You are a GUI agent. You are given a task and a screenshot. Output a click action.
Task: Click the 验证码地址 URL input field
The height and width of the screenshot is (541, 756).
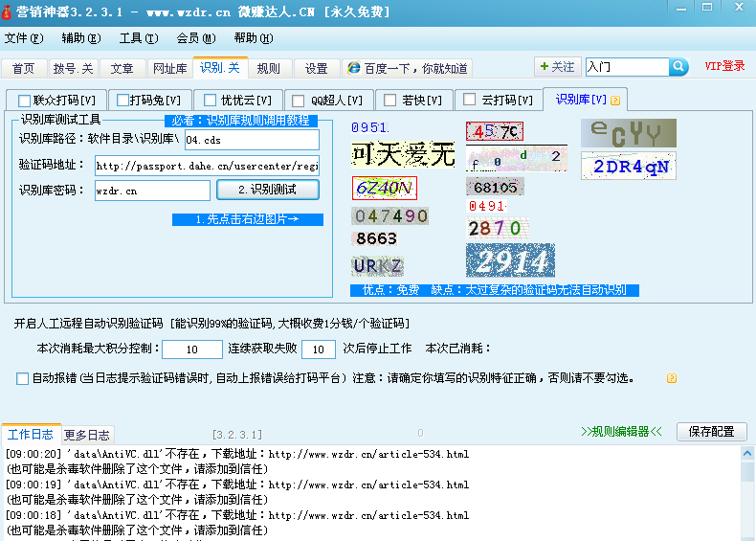(x=207, y=166)
